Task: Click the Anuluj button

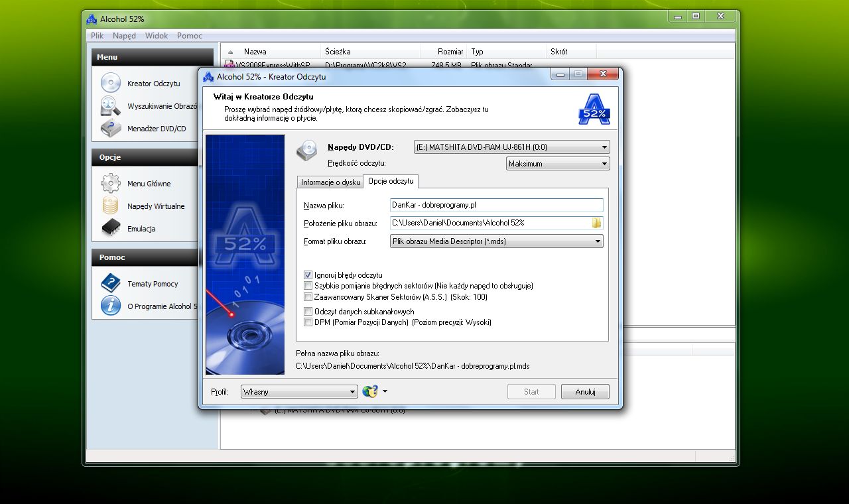Action: point(585,392)
